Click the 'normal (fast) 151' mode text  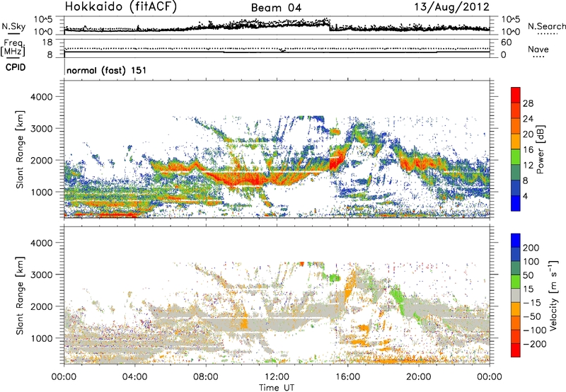(x=107, y=70)
